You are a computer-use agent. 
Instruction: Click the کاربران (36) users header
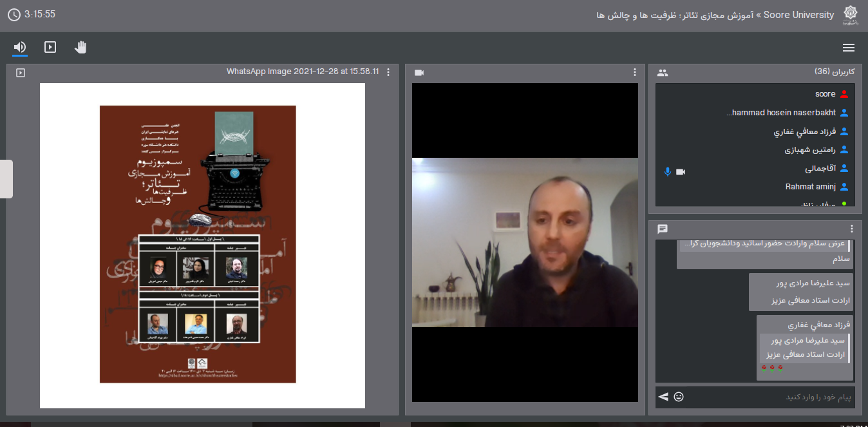[835, 71]
